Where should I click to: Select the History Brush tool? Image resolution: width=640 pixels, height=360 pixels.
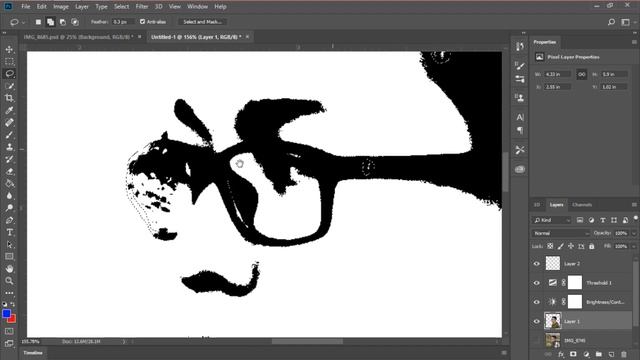(9, 159)
